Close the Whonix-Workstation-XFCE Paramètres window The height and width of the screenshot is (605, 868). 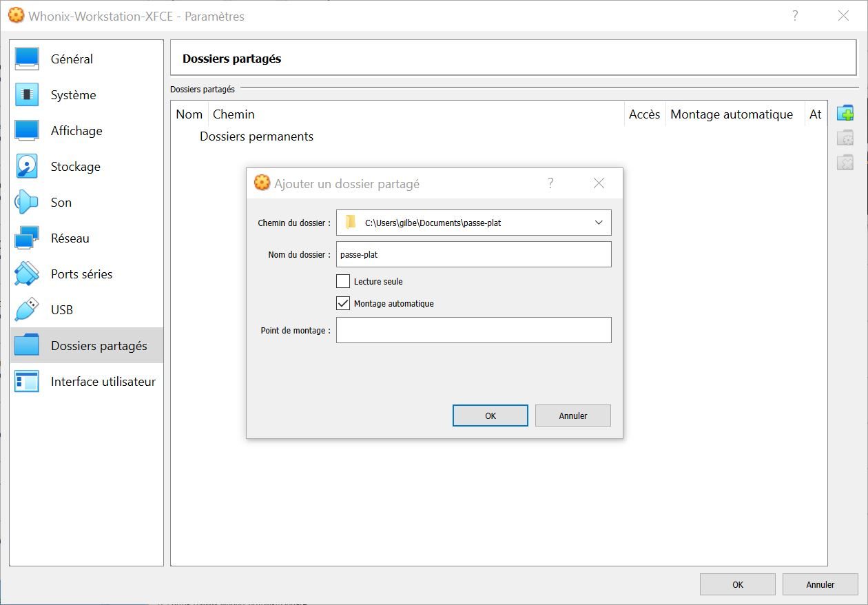point(843,16)
